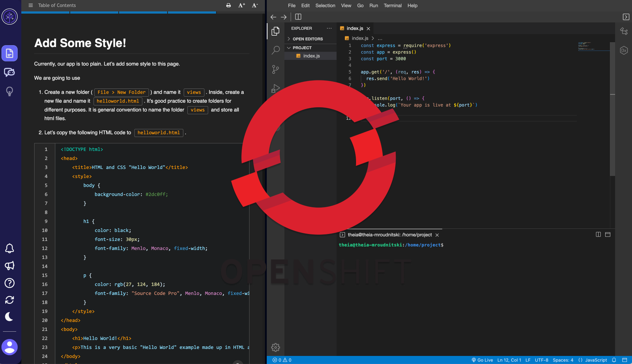The height and width of the screenshot is (364, 632).
Task: Open the Edit menu
Action: click(x=305, y=6)
